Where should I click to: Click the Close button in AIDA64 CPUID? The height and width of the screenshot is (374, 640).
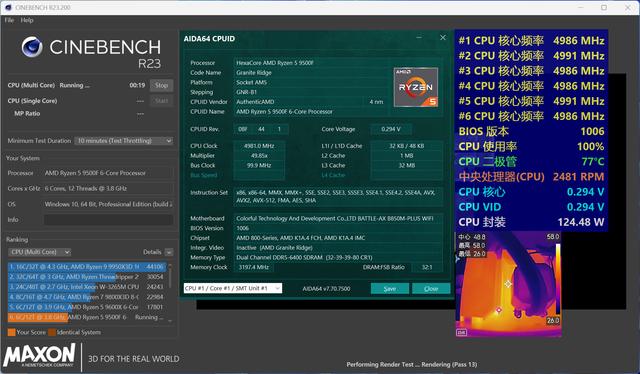431,288
